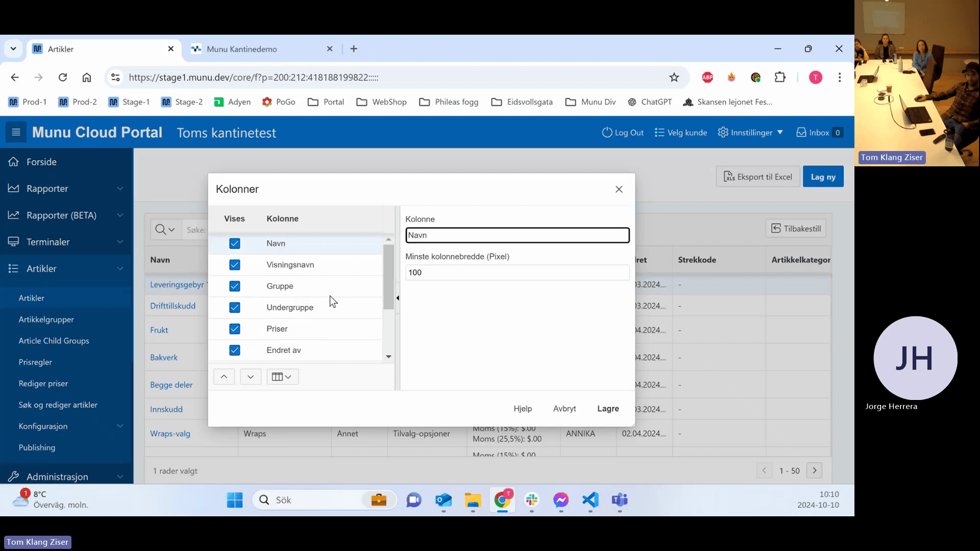Collapse the column list splitter arrow
980x551 pixels.
tap(398, 298)
